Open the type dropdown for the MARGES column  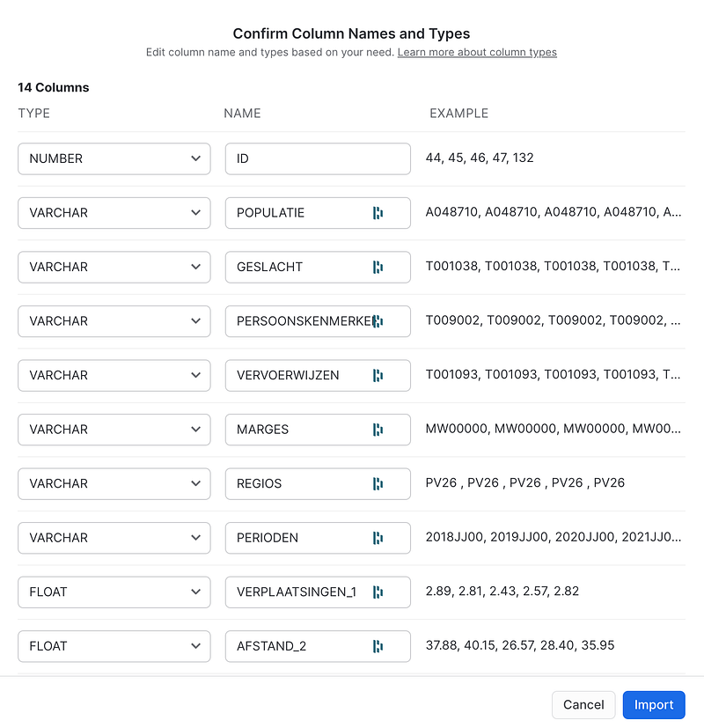114,430
